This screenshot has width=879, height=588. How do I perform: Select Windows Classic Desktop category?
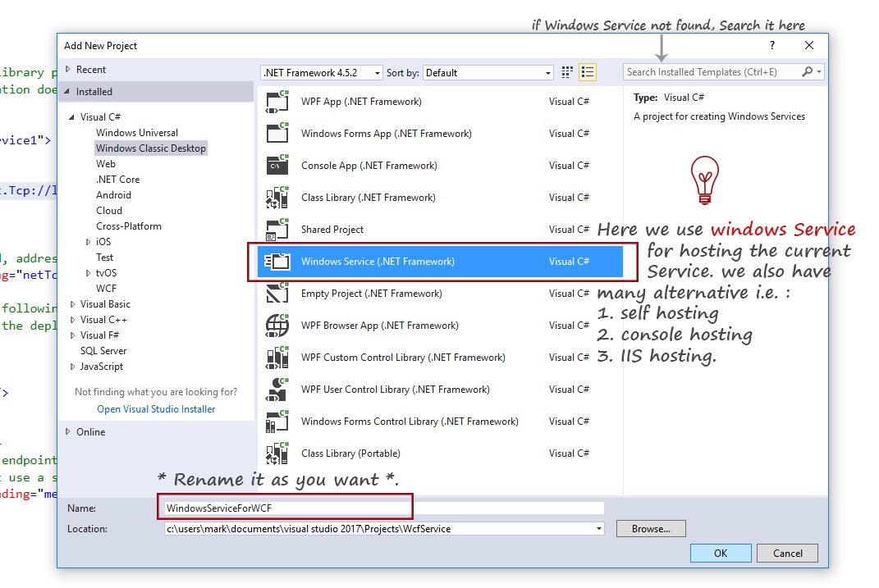[x=151, y=148]
